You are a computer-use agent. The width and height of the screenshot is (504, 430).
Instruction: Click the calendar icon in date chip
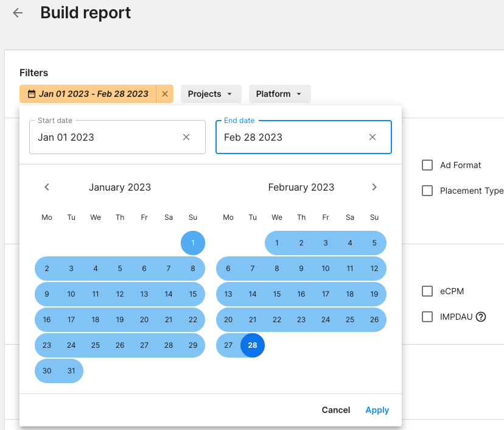pos(32,94)
